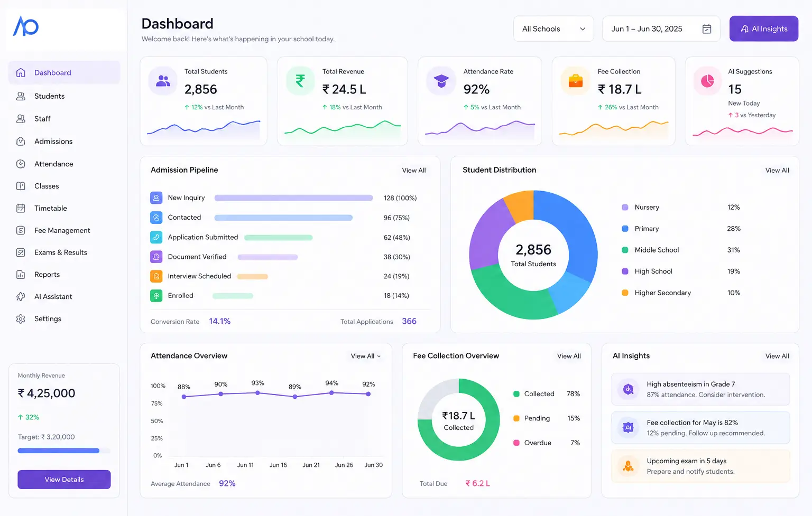Click the Monthly Revenue target progress bar
This screenshot has width=812, height=516.
(64, 451)
